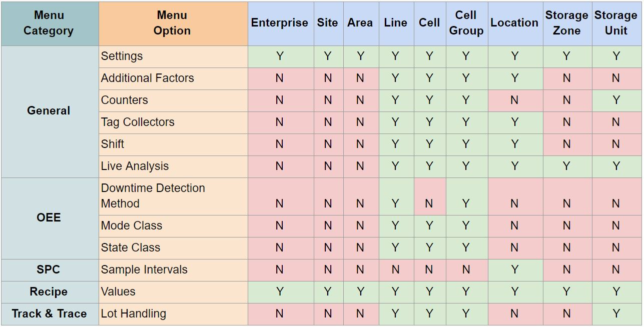This screenshot has width=644, height=327.
Task: Select the Recipe category cell
Action: point(49,291)
